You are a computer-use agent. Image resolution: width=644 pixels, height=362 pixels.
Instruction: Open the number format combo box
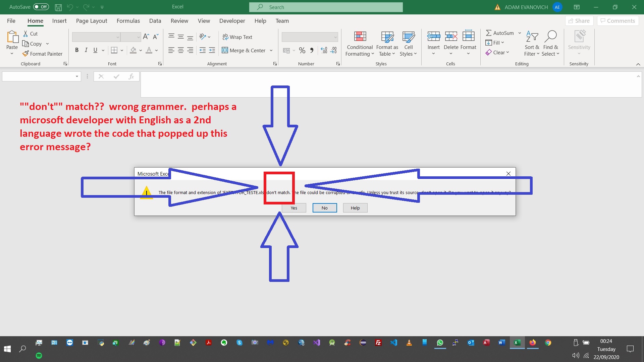(x=310, y=37)
